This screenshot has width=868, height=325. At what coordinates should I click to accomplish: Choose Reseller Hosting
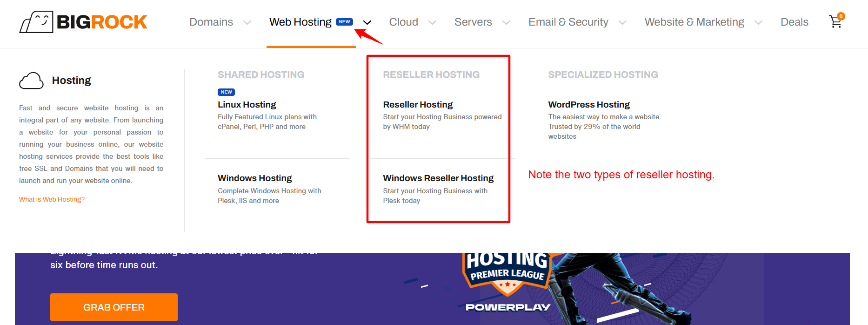[x=418, y=105]
